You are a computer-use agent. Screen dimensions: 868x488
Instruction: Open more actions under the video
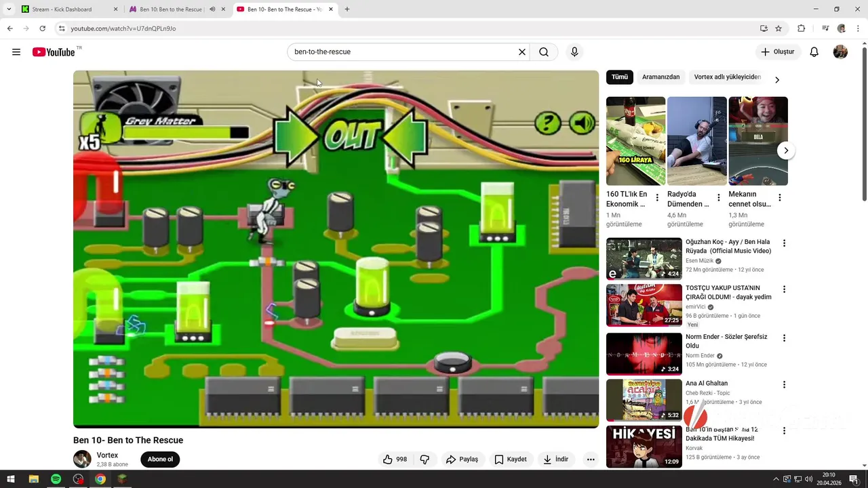point(591,460)
